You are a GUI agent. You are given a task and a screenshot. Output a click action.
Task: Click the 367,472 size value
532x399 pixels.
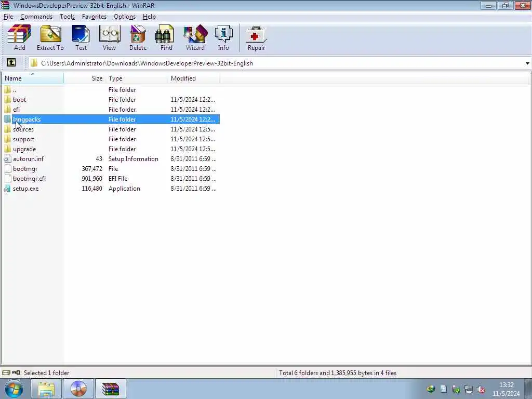click(92, 169)
